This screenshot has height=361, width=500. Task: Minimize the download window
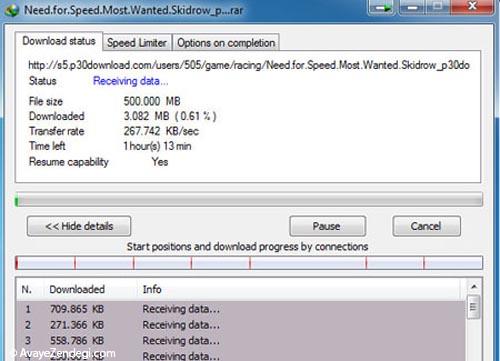coord(412,7)
